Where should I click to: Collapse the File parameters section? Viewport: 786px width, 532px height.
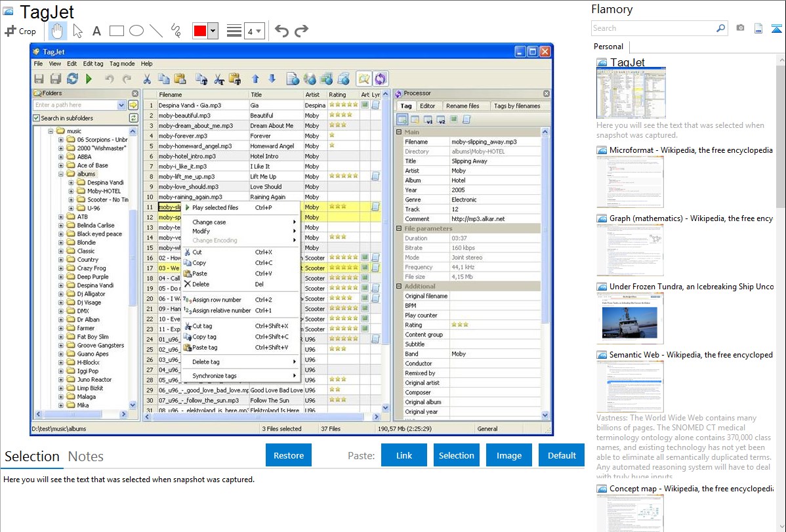click(x=399, y=228)
